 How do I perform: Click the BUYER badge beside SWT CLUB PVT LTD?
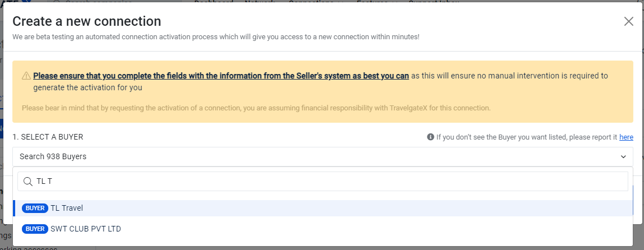(35, 229)
